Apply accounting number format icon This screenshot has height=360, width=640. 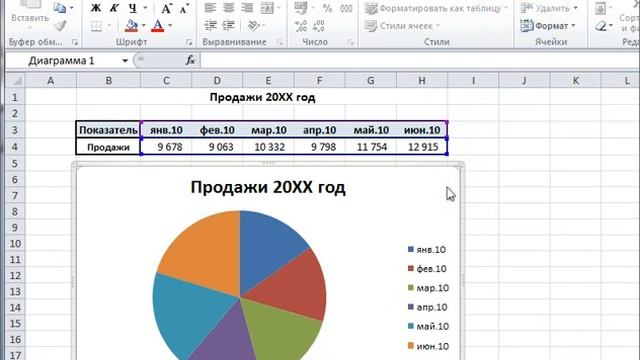click(x=301, y=8)
